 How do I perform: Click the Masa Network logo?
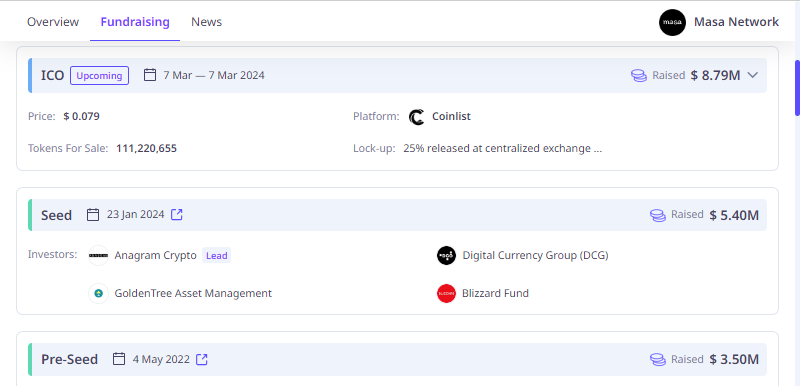tap(672, 22)
